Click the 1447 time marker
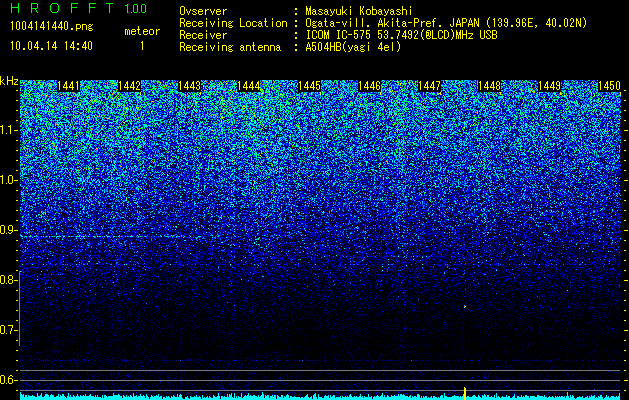This screenshot has width=629, height=400. [429, 86]
